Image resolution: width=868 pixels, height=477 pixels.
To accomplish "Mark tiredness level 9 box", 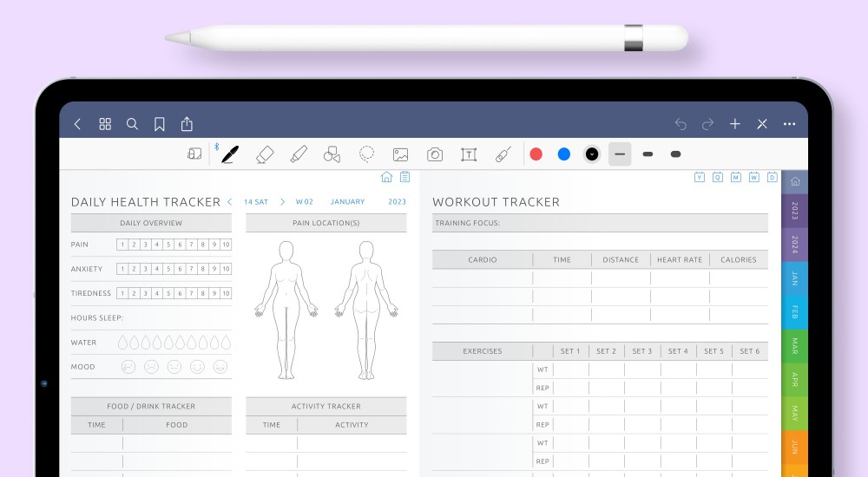I will (214, 293).
